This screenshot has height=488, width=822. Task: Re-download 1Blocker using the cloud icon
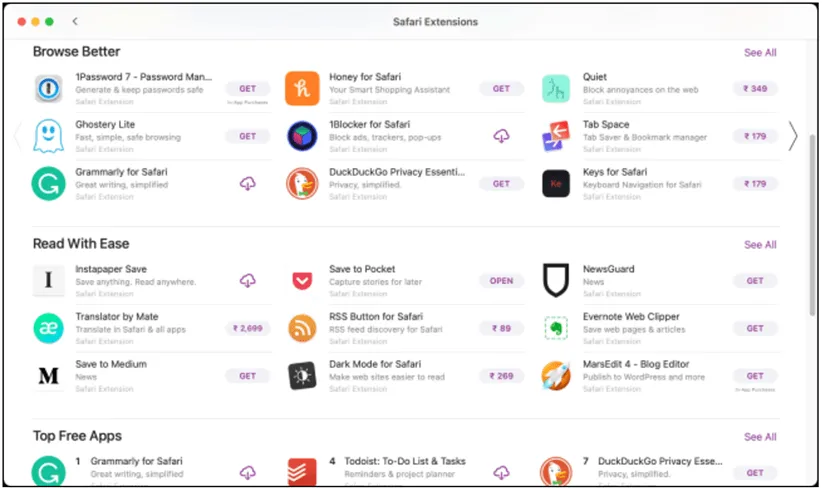click(x=501, y=136)
